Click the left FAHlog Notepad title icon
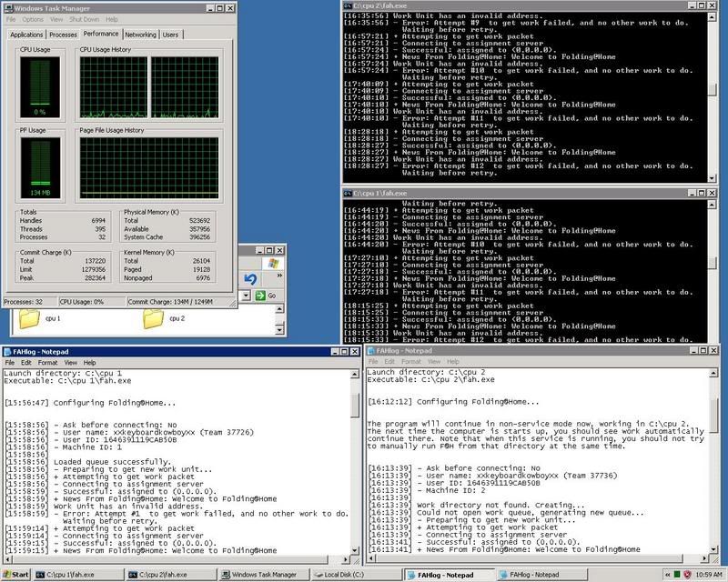Image resolution: width=728 pixels, height=582 pixels. pyautogui.click(x=7, y=352)
